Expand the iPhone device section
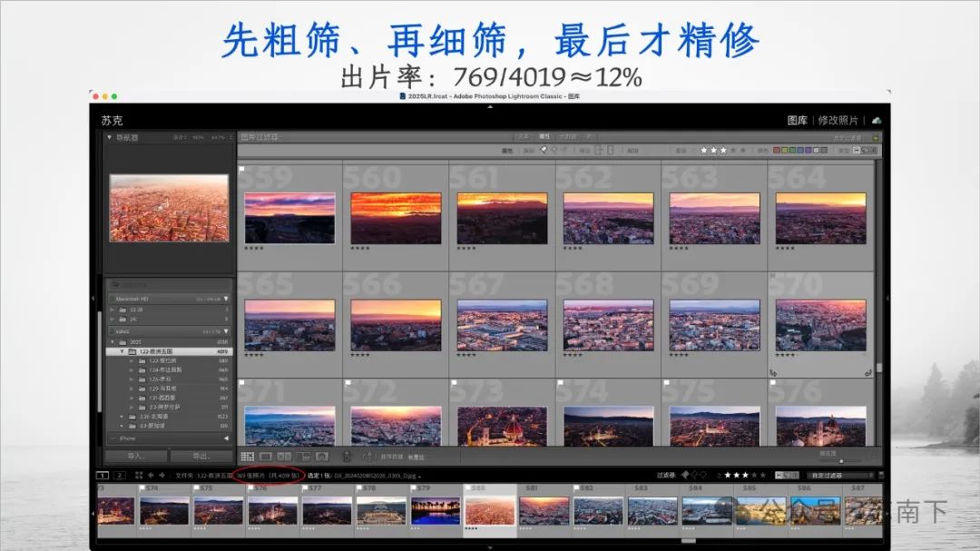The image size is (980, 551). [x=226, y=438]
